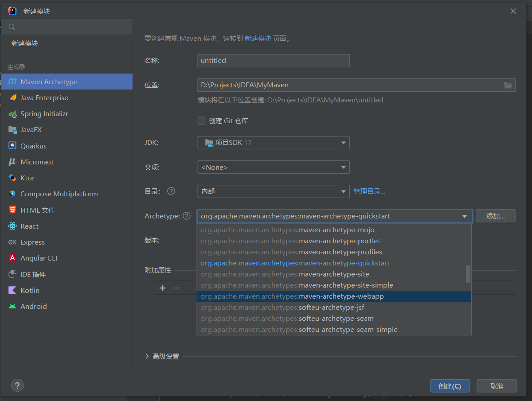Viewport: 532px width, 401px height.
Task: Expand the 高级设置 section
Action: pos(147,356)
